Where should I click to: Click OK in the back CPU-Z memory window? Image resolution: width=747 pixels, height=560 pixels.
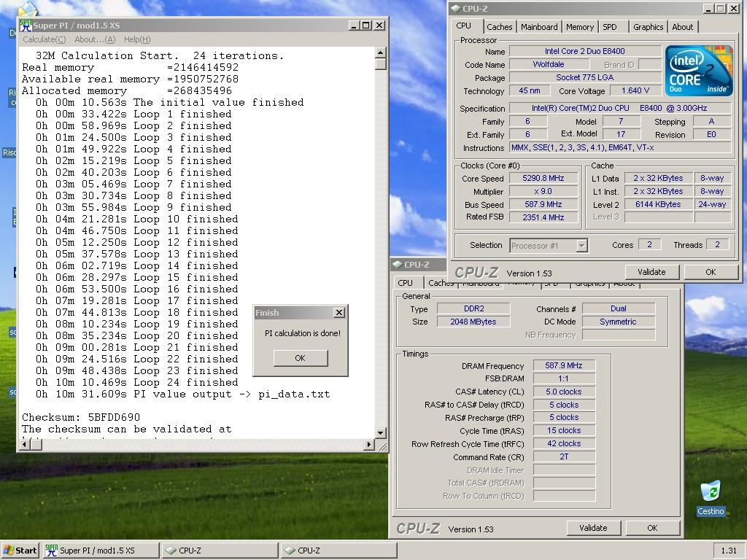click(x=652, y=528)
